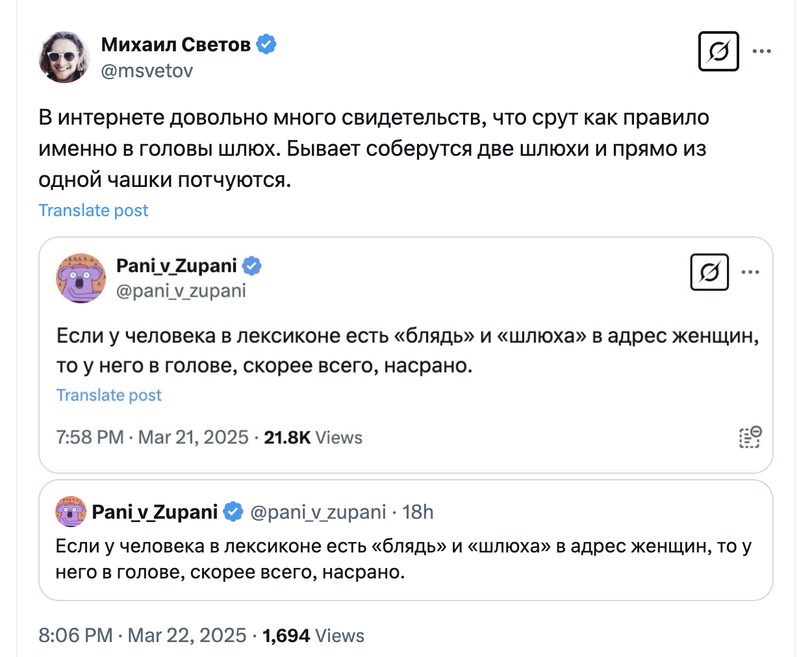The width and height of the screenshot is (812, 657).
Task: Click Translate post in the quoted tweet
Action: tap(109, 395)
